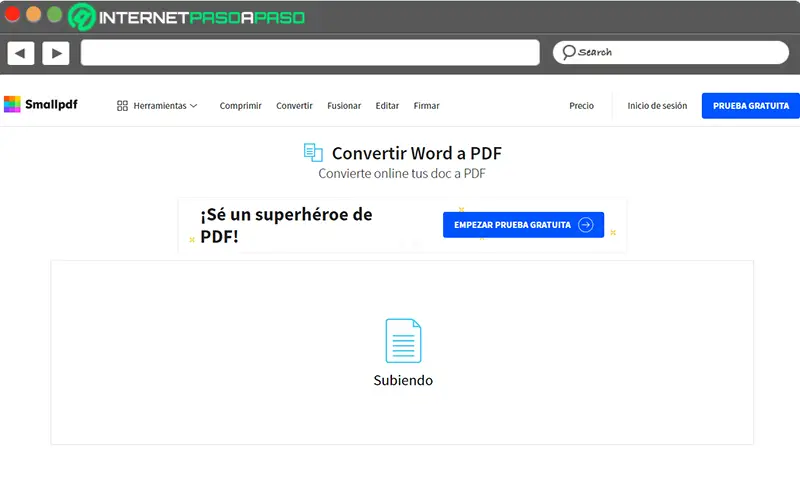Click the arrow circle icon in banner button
This screenshot has height=500, width=800.
pyautogui.click(x=586, y=224)
